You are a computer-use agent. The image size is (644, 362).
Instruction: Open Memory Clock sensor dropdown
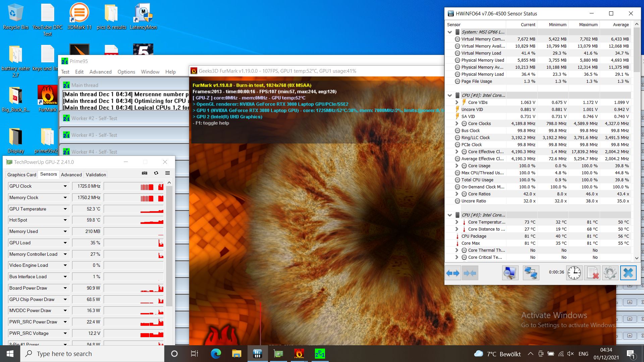point(65,198)
